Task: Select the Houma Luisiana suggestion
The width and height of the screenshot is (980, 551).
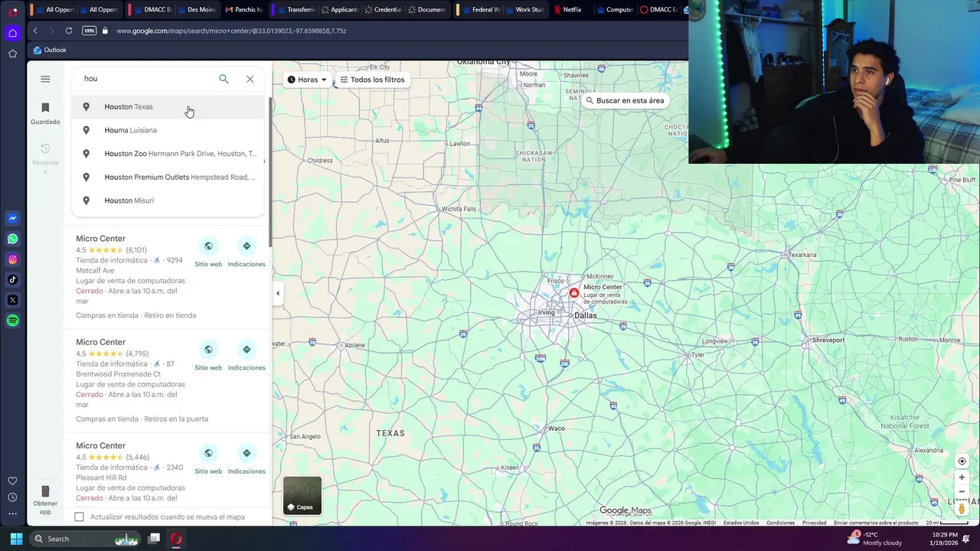Action: pyautogui.click(x=168, y=130)
